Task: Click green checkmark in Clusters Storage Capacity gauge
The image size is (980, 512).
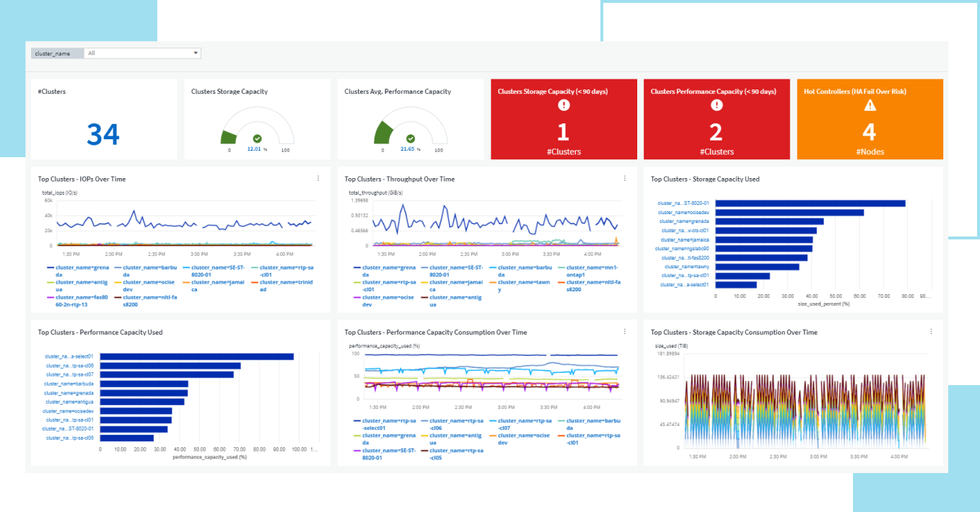Action: [257, 138]
